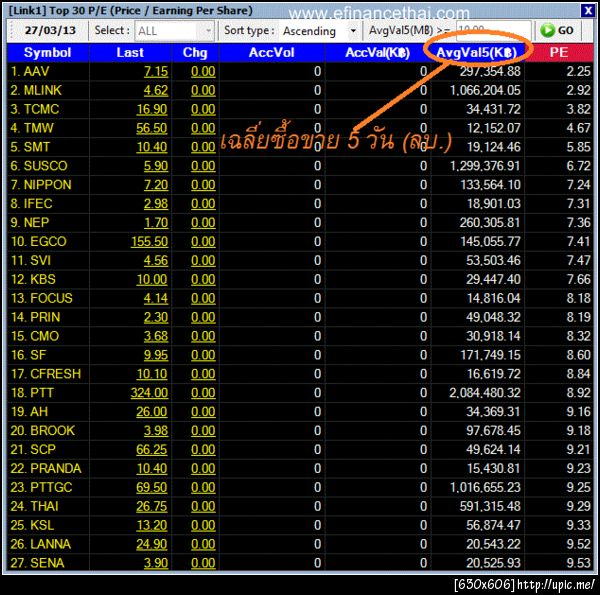Open the Select ALL dropdown
600x595 pixels.
point(174,31)
